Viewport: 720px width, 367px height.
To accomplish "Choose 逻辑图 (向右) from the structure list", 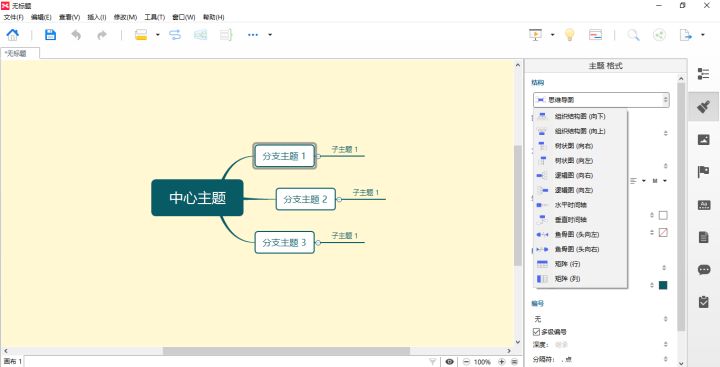I will [x=580, y=175].
